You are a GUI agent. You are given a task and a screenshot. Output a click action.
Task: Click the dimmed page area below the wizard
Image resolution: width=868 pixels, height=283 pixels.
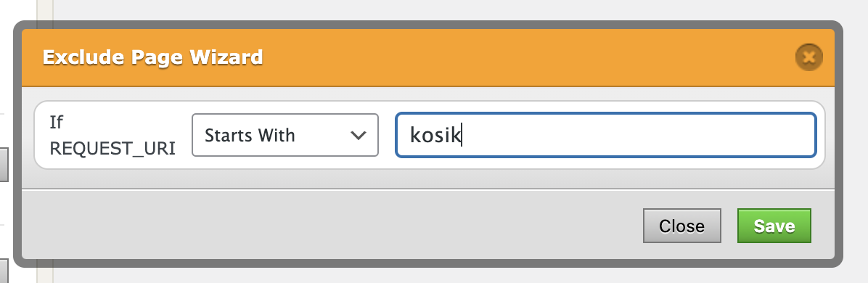(443, 276)
